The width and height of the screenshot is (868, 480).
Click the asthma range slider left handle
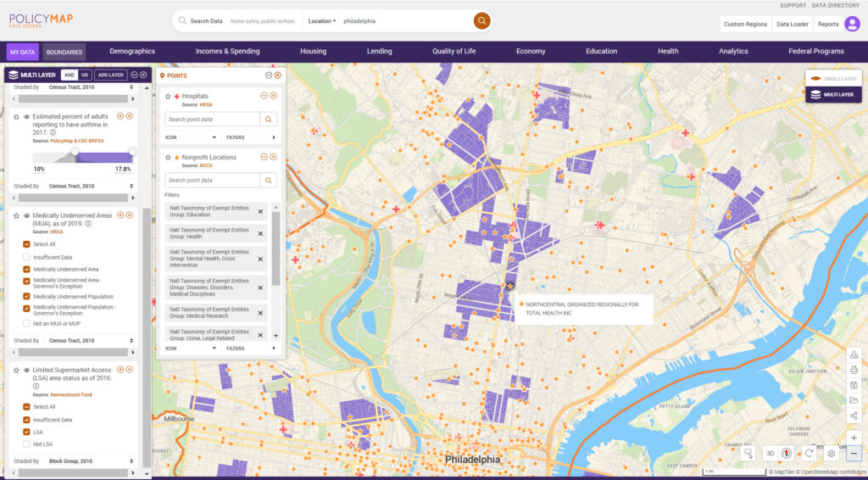tap(75, 152)
